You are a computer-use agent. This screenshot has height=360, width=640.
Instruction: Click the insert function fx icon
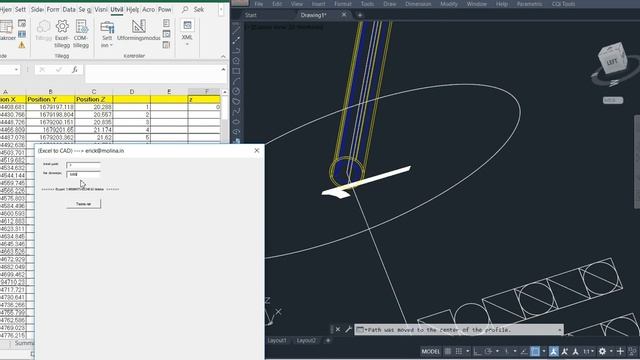pos(75,70)
